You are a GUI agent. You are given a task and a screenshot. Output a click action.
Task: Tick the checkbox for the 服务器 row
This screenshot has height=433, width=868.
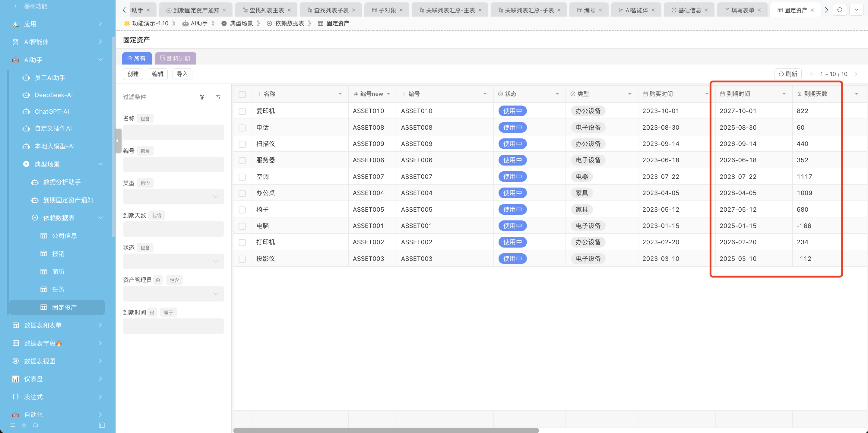242,160
